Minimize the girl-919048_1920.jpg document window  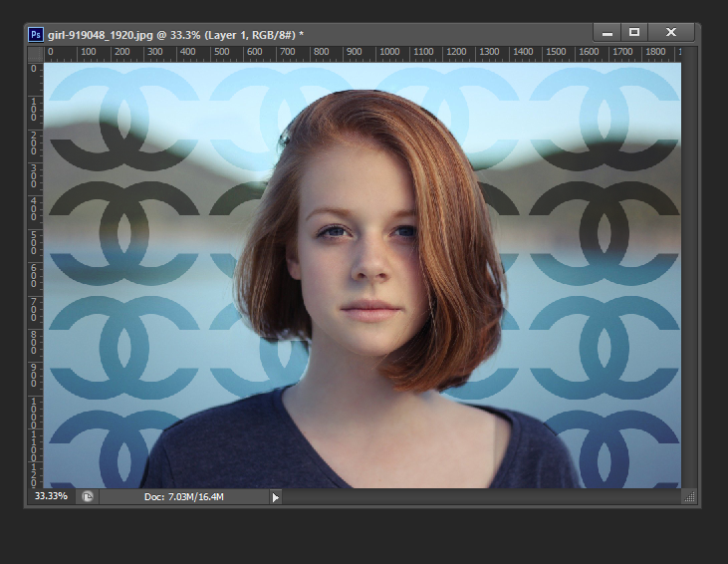pos(607,33)
